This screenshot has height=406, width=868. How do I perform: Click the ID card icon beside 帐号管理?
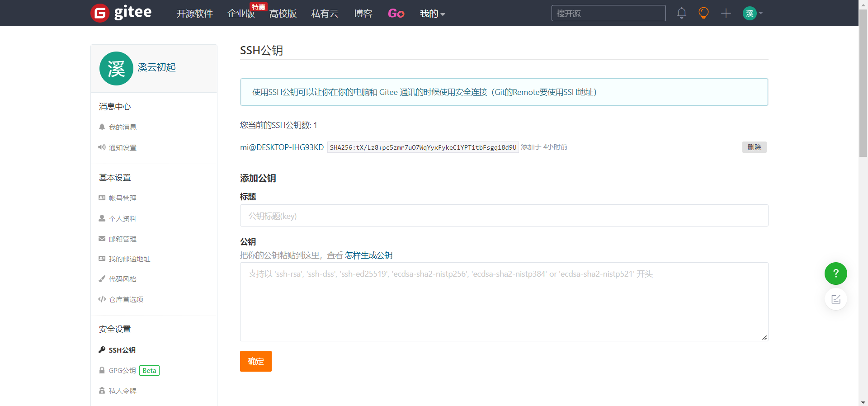(102, 198)
